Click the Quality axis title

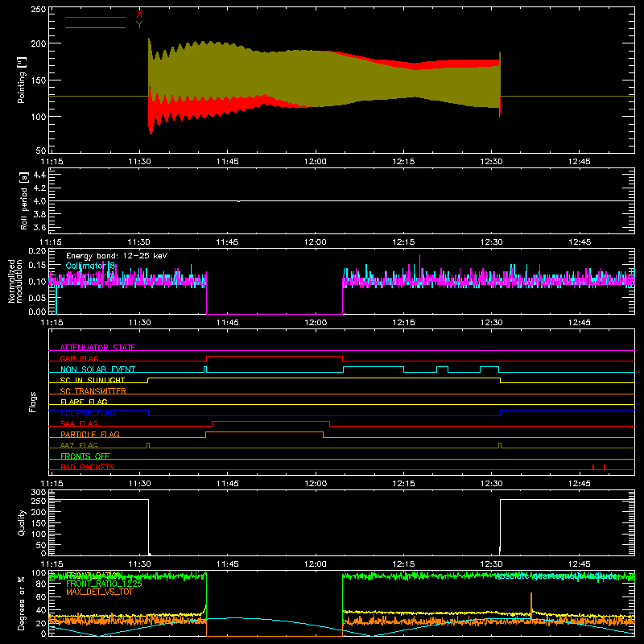click(x=22, y=522)
